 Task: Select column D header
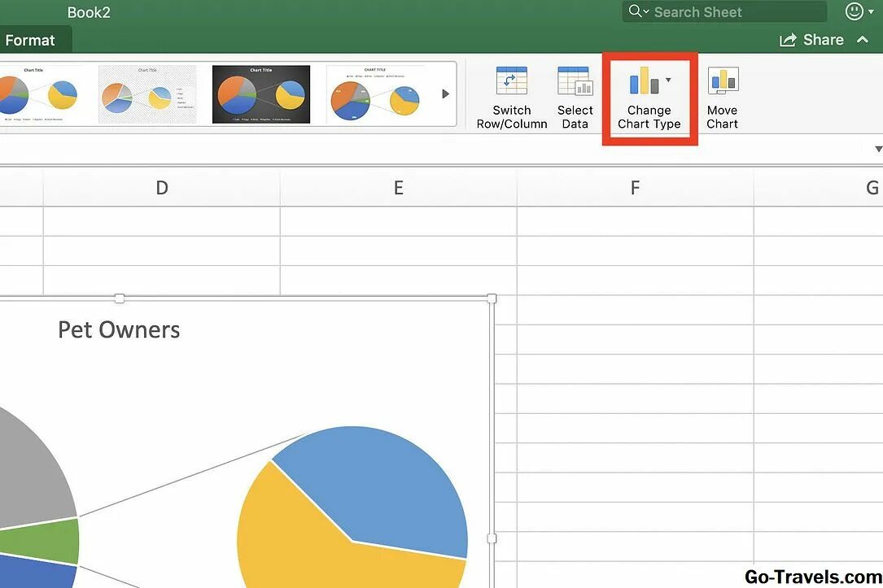pos(162,187)
